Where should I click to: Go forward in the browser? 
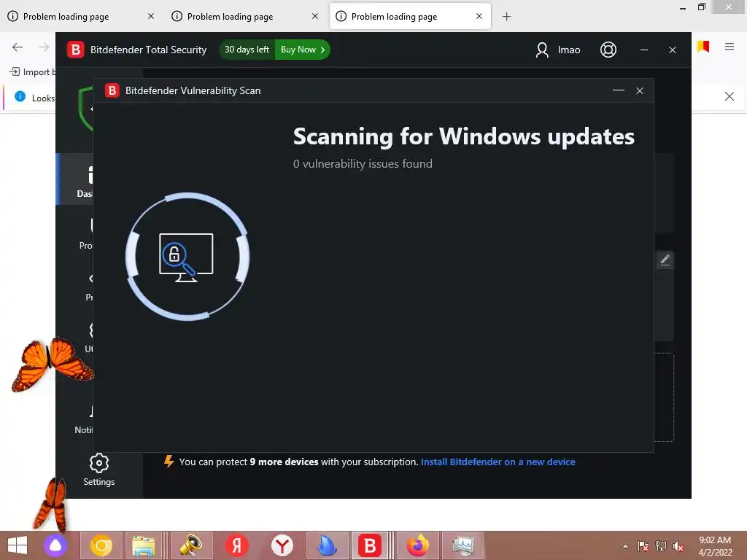coord(44,47)
